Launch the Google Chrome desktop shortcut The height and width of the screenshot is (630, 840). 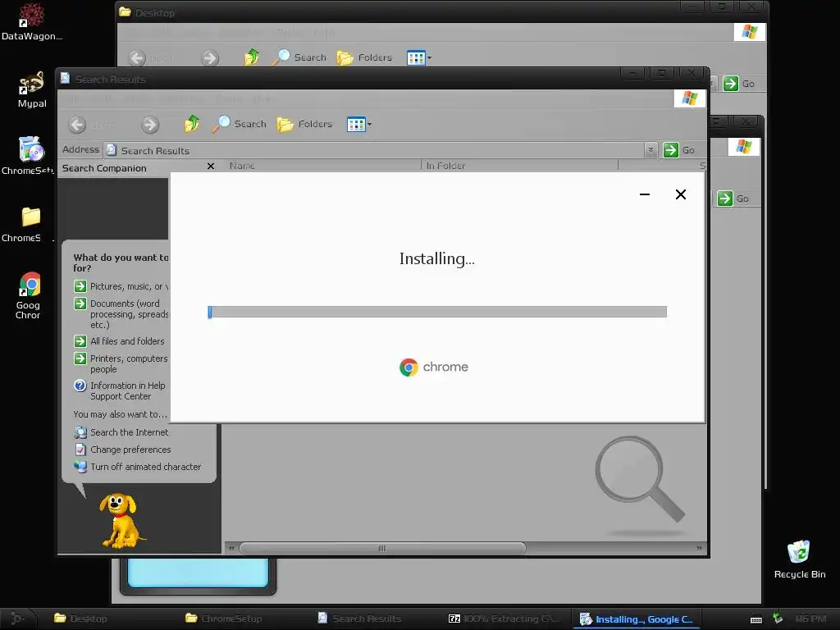(29, 295)
